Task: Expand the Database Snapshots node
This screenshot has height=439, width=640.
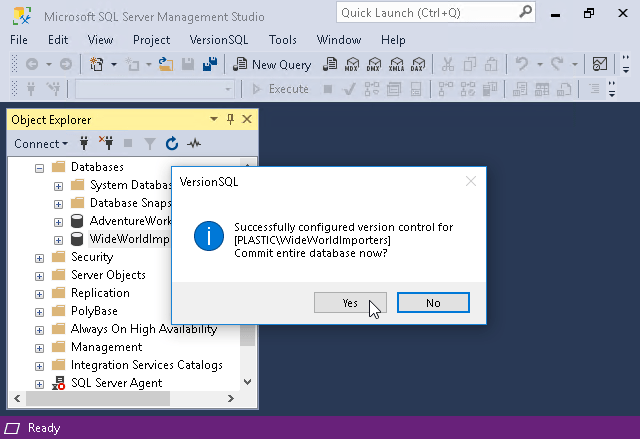Action: pyautogui.click(x=58, y=204)
